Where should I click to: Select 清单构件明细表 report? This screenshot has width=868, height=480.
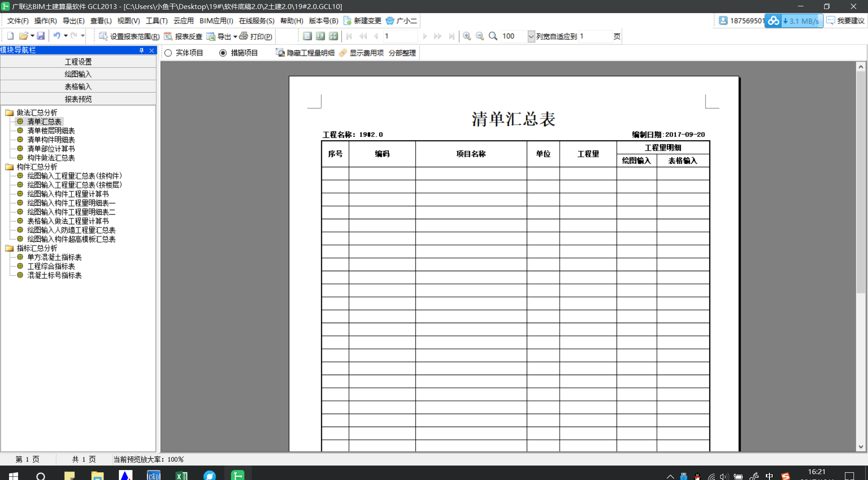pos(51,140)
